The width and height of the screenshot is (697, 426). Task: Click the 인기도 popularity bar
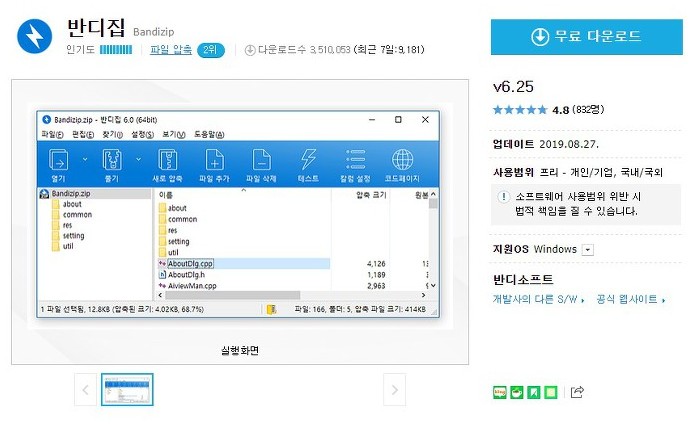tap(116, 49)
